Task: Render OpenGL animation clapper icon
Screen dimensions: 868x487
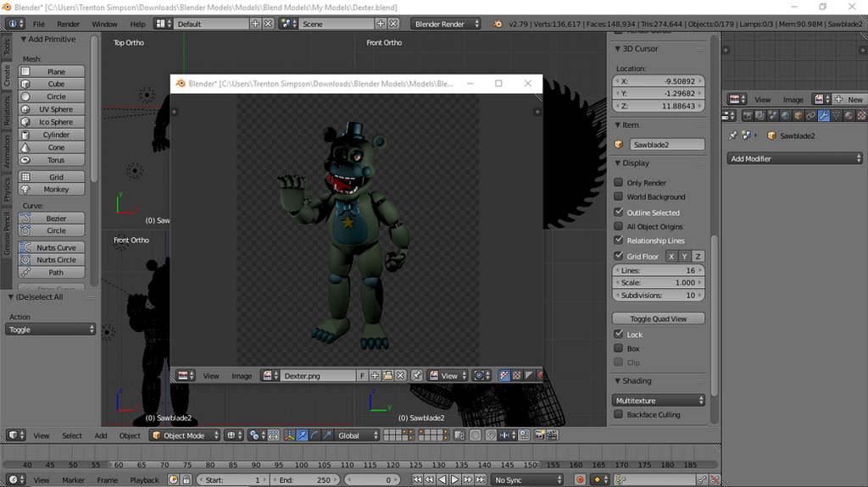Action: pyautogui.click(x=552, y=435)
